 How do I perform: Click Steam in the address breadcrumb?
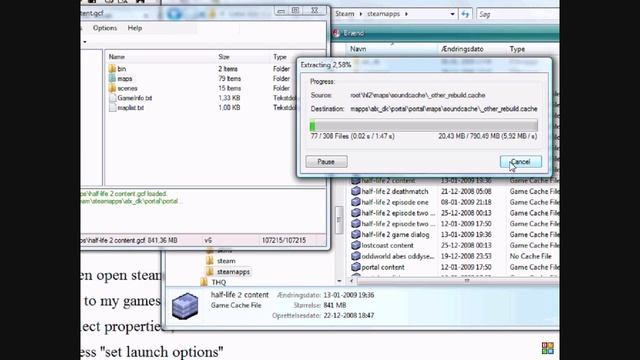(344, 14)
